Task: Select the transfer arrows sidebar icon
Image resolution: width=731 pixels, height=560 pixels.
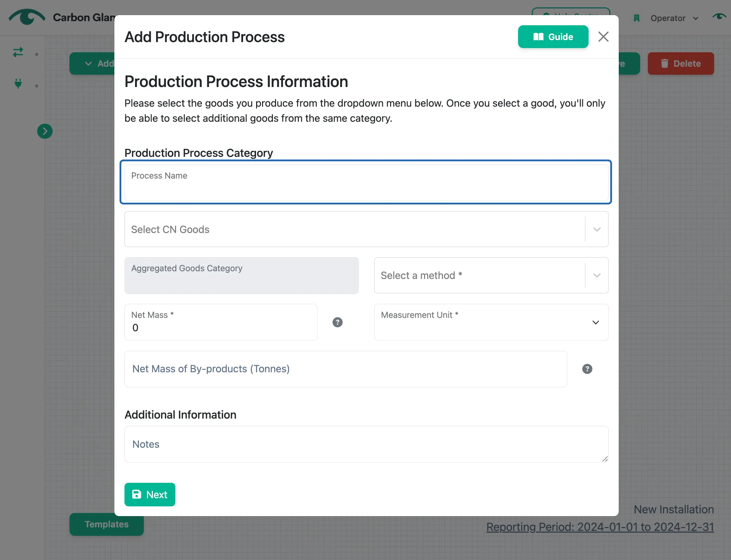Action: click(18, 53)
